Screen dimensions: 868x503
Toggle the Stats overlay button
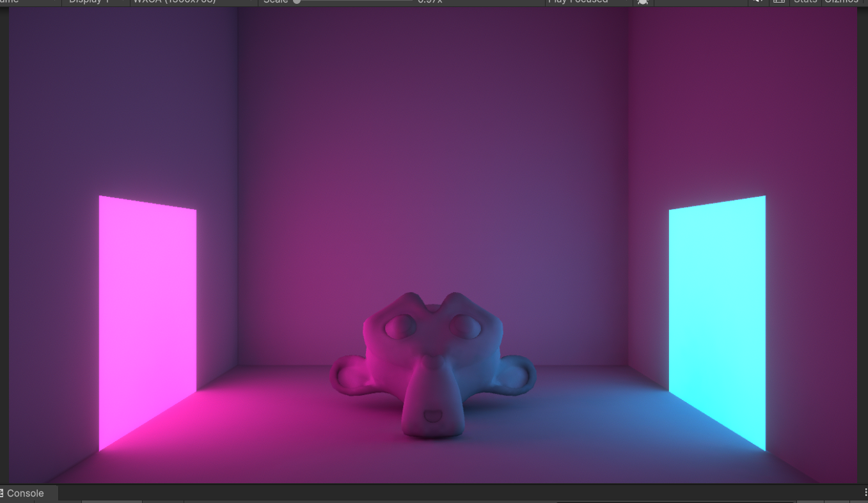pyautogui.click(x=805, y=2)
